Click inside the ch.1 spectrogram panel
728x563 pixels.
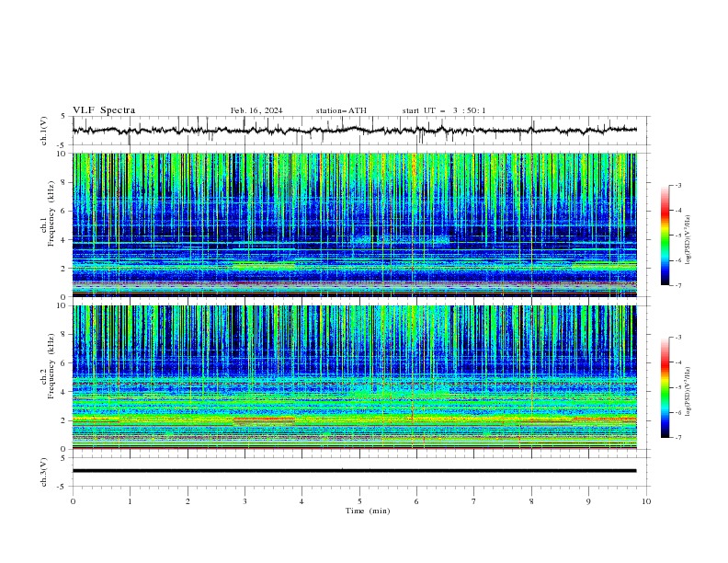pos(355,224)
